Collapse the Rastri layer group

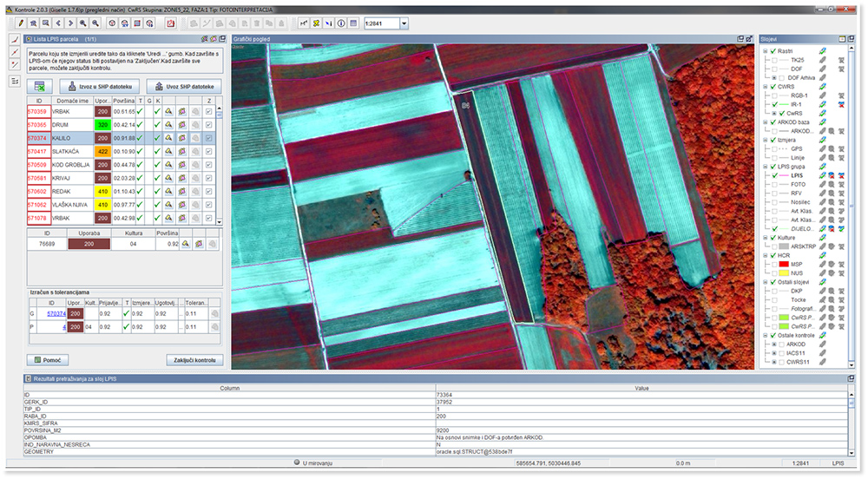click(x=766, y=51)
